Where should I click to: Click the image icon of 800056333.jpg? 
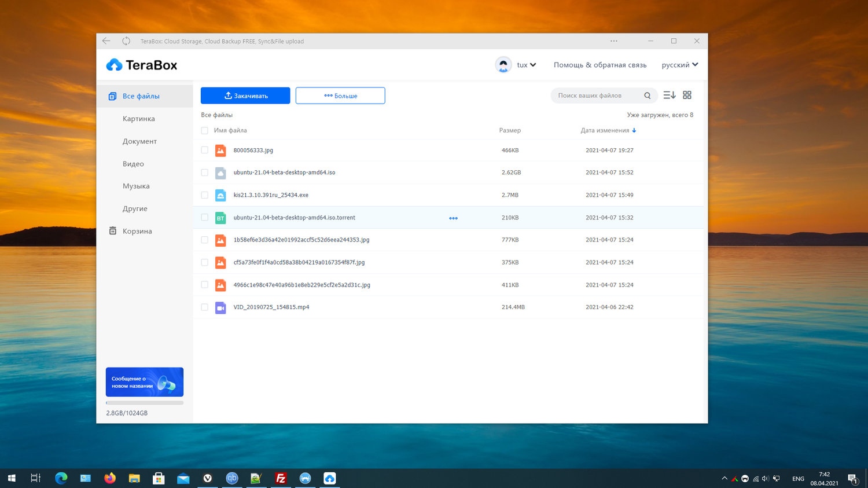[220, 151]
